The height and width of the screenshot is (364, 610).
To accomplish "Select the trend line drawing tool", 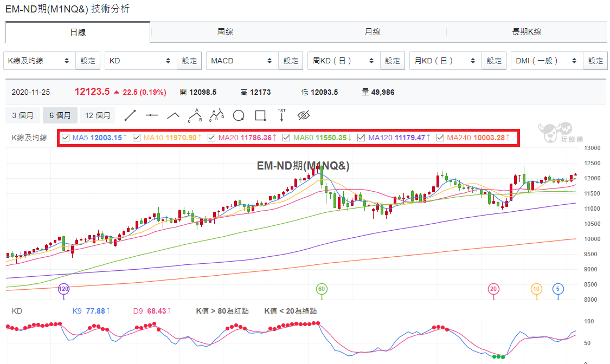I will pyautogui.click(x=130, y=115).
